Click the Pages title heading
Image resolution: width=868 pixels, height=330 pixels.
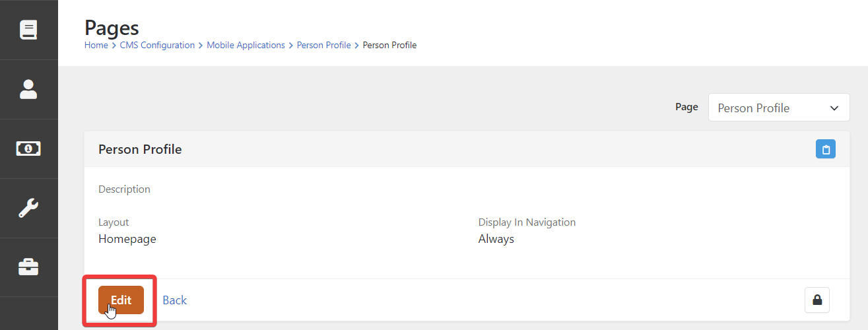point(112,28)
